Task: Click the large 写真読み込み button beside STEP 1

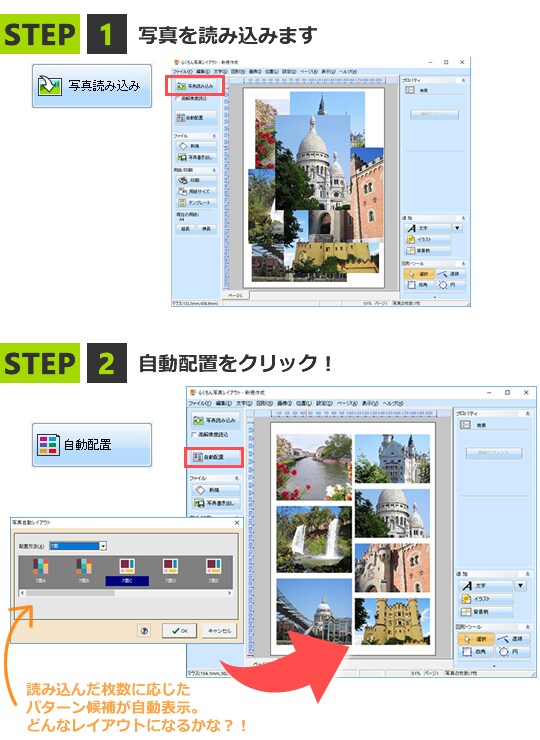Action: coord(92,86)
